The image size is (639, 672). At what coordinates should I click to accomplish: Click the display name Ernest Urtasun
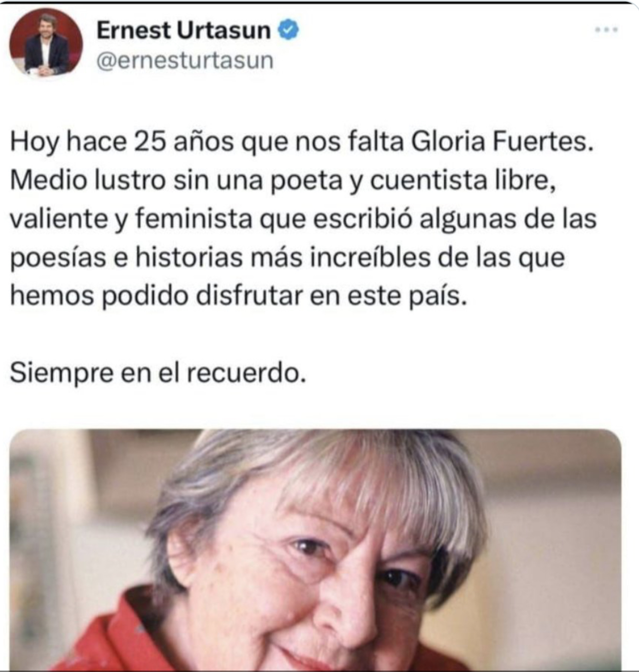(x=184, y=30)
